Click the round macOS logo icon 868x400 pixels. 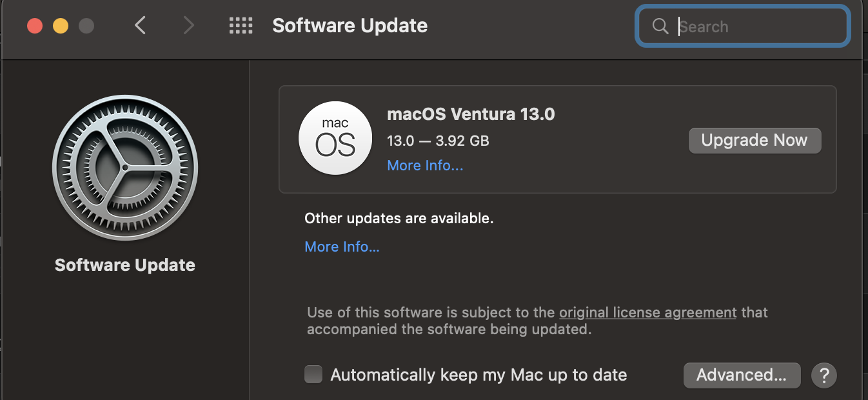335,139
